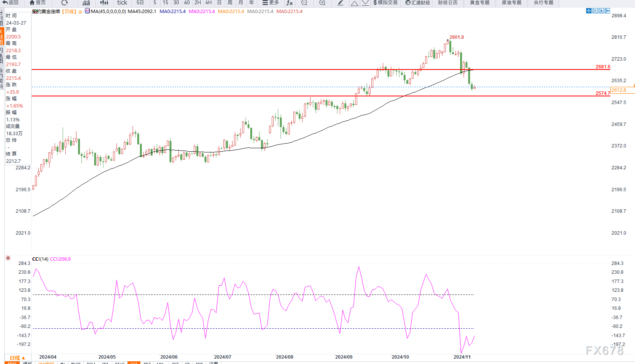Click the CCI indicator settings sun icon
The image size is (635, 364).
(8, 258)
